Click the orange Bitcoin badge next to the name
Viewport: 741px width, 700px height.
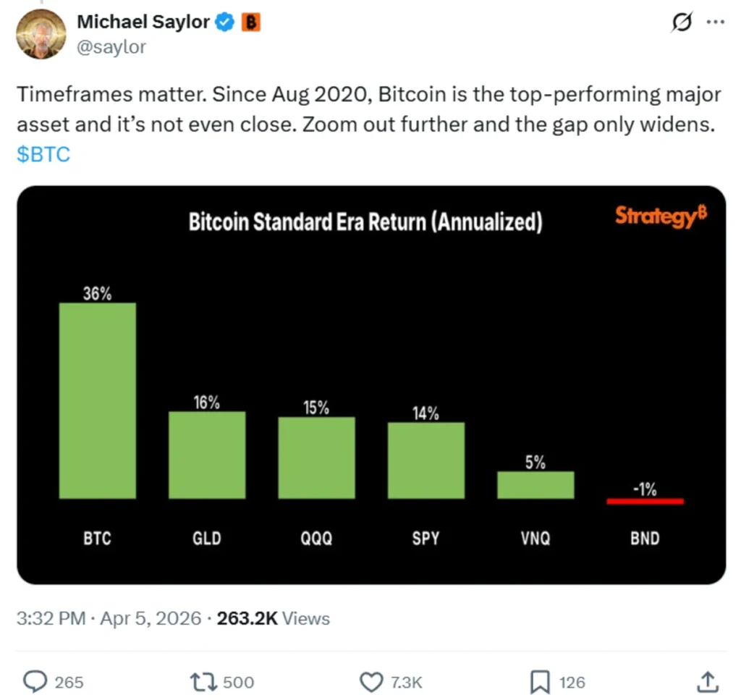point(250,22)
